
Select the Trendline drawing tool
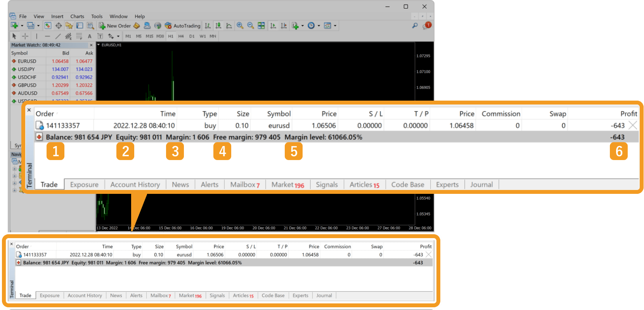[58, 36]
